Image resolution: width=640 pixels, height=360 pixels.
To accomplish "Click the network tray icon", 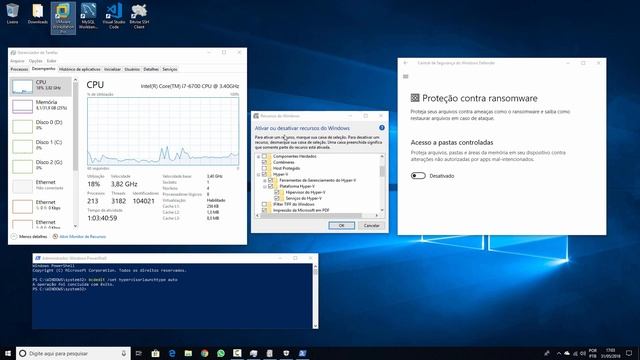I will pyautogui.click(x=575, y=353).
